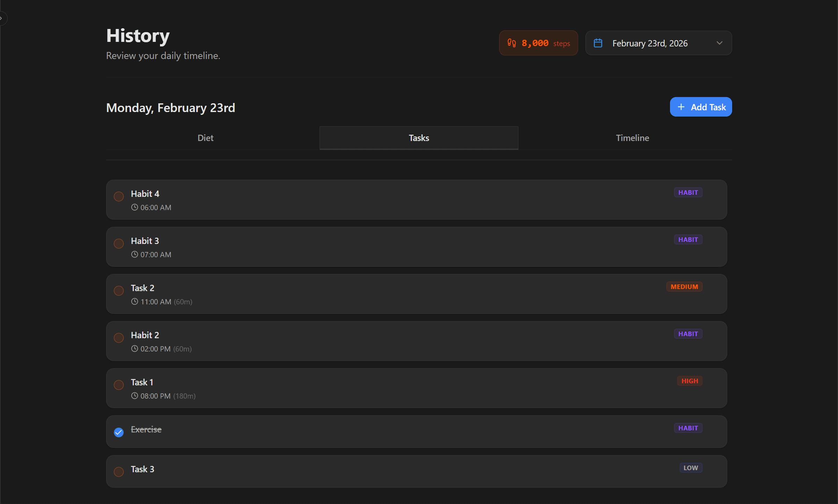Click the footprints steps icon
838x504 pixels.
(512, 43)
